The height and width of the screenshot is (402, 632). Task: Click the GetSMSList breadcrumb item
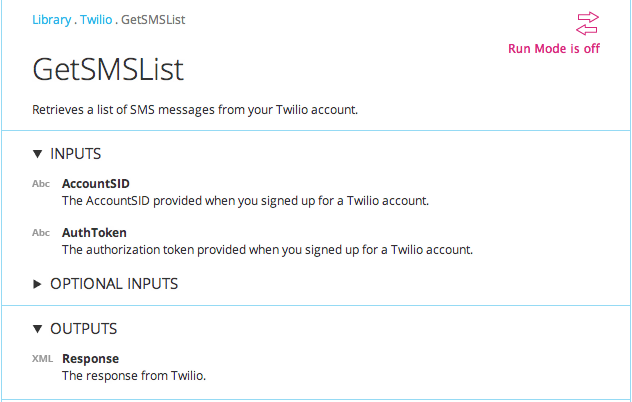(x=153, y=20)
